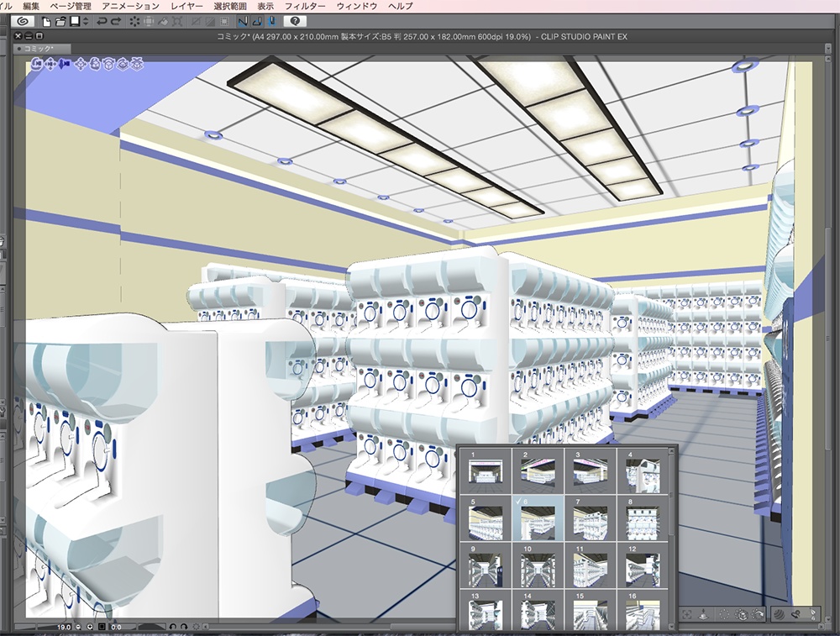Screen dimensions: 840x636
Task: Select camera preset thumbnail 14
Action: pyautogui.click(x=538, y=611)
